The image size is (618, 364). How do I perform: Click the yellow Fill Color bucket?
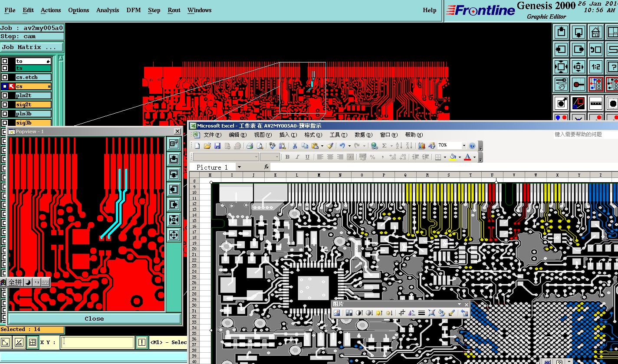(x=453, y=157)
